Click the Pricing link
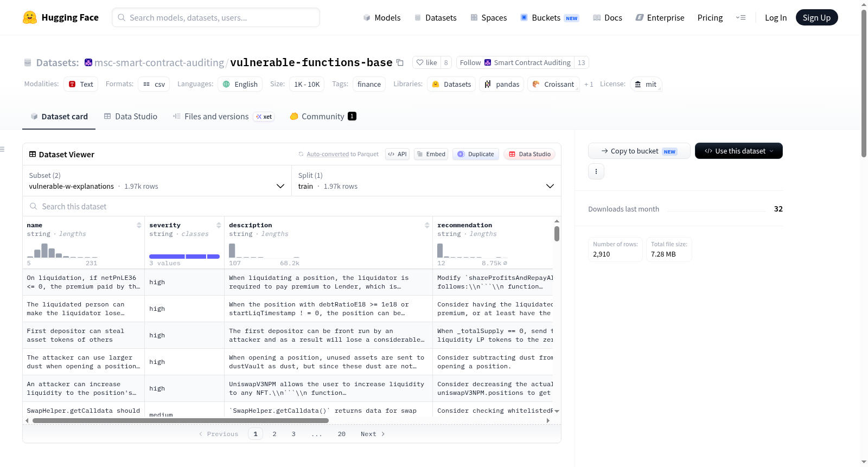Viewport: 868px width, 467px height. click(x=710, y=17)
